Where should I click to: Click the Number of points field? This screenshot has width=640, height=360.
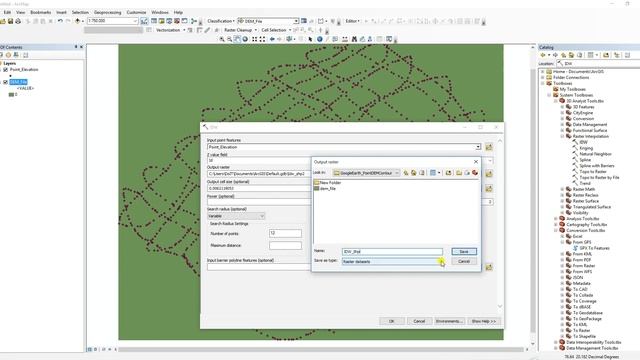pyautogui.click(x=285, y=233)
